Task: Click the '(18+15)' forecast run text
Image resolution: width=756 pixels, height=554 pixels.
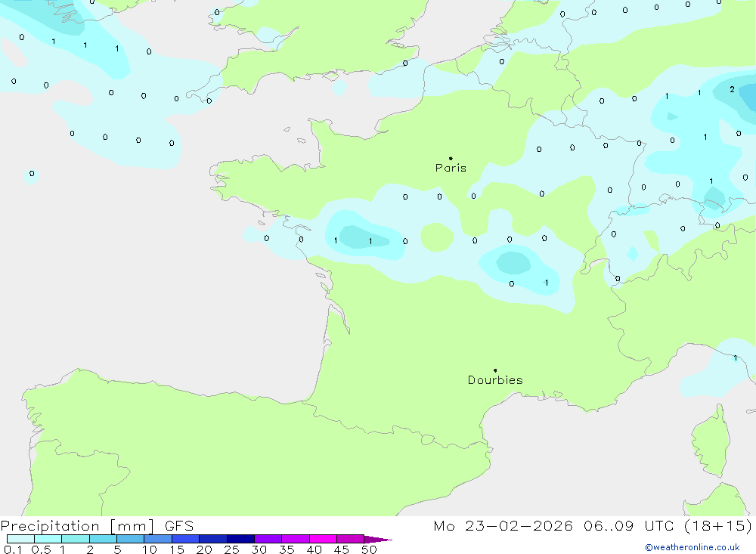Action: pos(718,526)
